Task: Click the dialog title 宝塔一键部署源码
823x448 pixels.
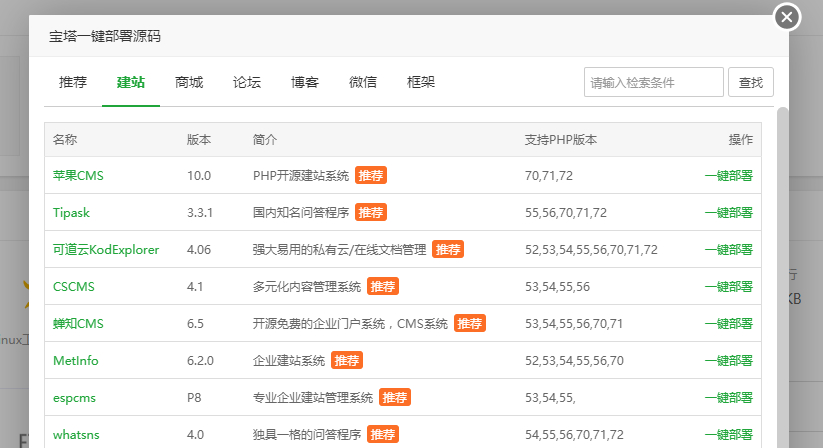Action: [x=105, y=36]
